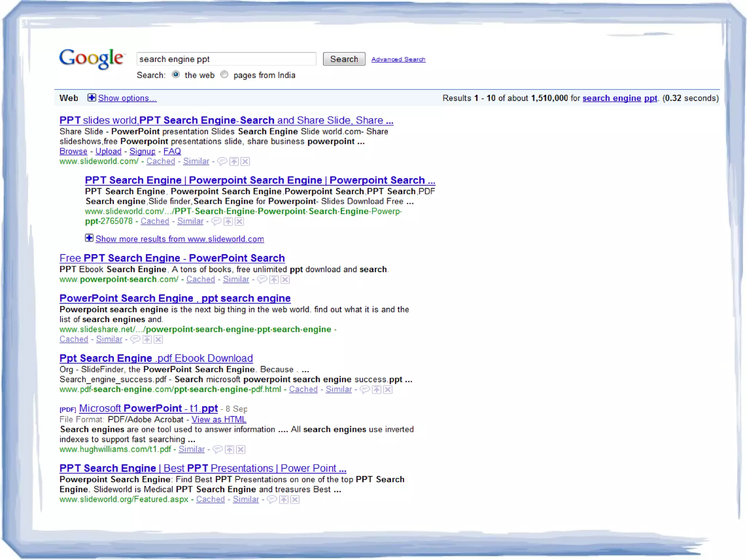Image resolution: width=747 pixels, height=560 pixels.
Task: Open Similar link for slideworld.org/Featured.aspx
Action: pyautogui.click(x=246, y=499)
